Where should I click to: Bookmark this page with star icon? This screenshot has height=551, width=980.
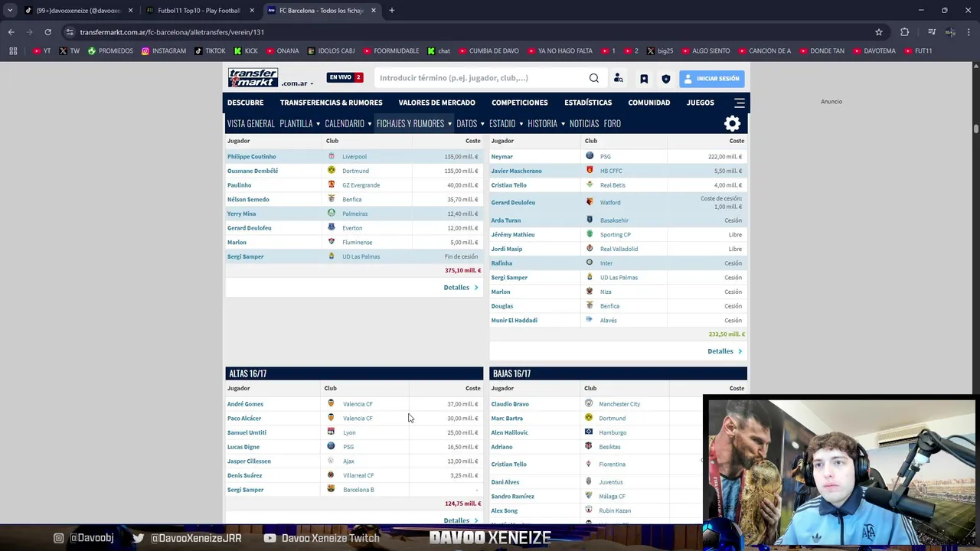click(879, 32)
